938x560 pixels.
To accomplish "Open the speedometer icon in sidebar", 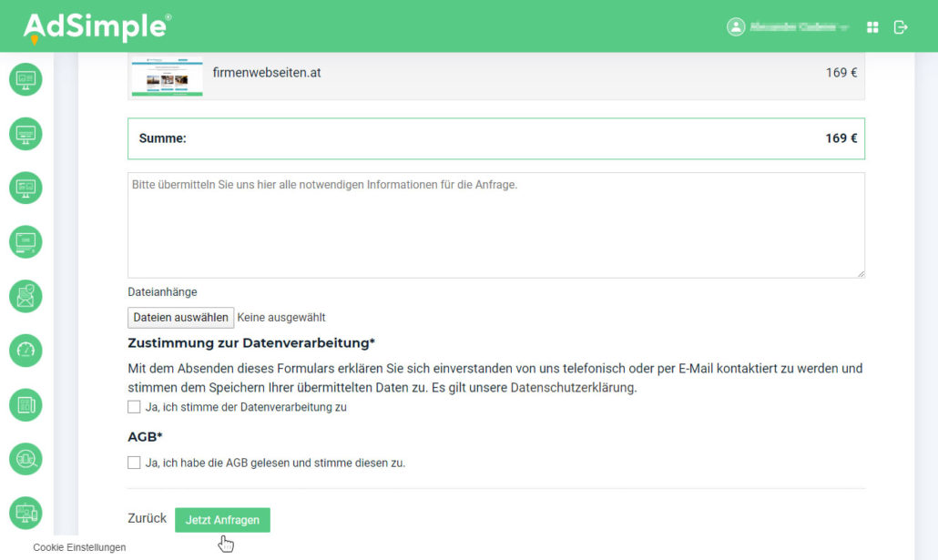I will (25, 351).
